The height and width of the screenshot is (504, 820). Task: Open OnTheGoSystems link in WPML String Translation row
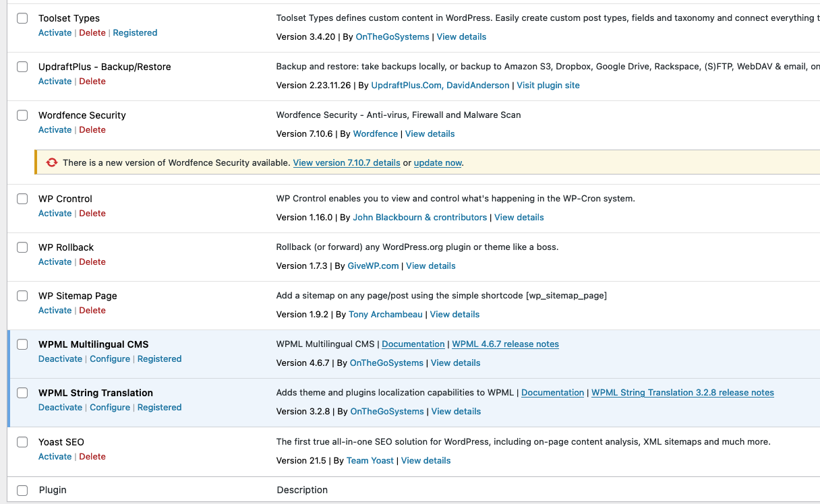pyautogui.click(x=388, y=411)
